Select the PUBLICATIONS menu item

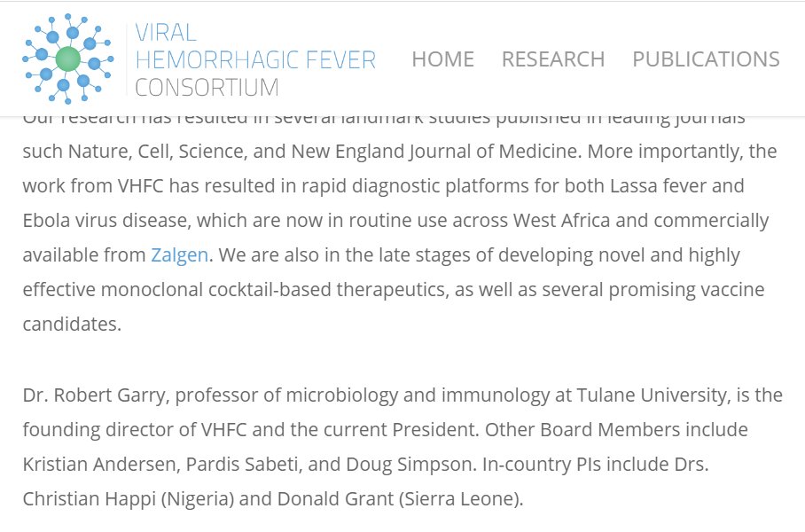click(x=706, y=59)
